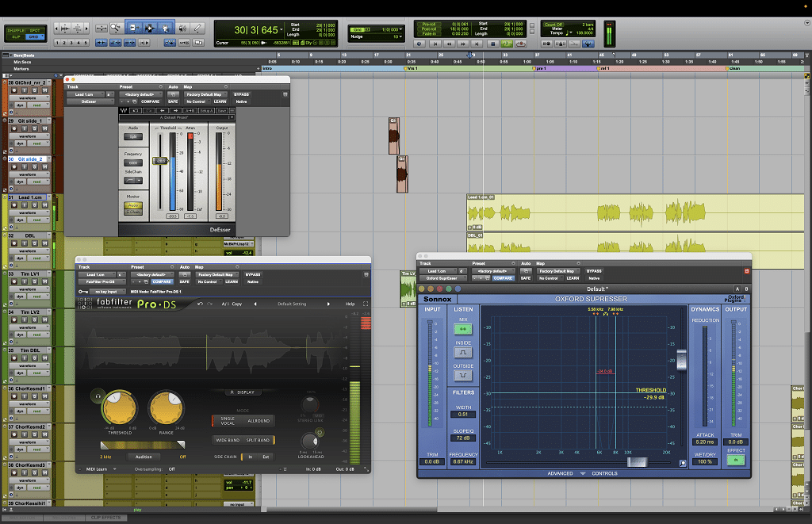The width and height of the screenshot is (812, 524).
Task: Click Pro-DS A/B Copy button
Action: [x=236, y=304]
